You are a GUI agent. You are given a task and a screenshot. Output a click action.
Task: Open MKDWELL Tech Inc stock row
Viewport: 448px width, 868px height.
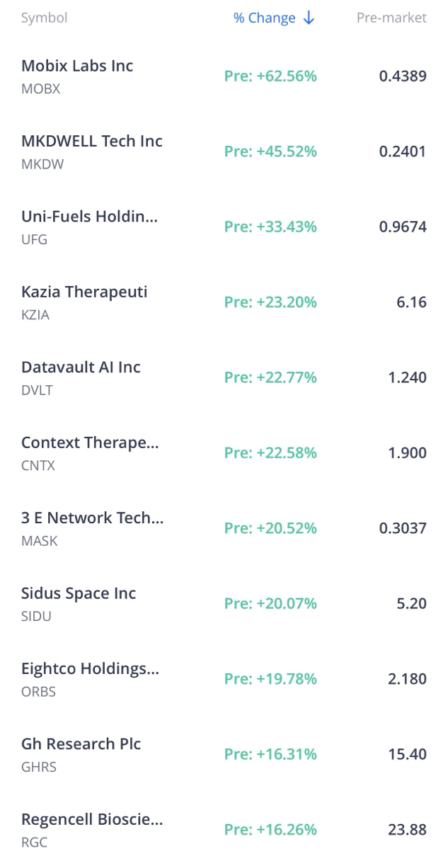[224, 152]
